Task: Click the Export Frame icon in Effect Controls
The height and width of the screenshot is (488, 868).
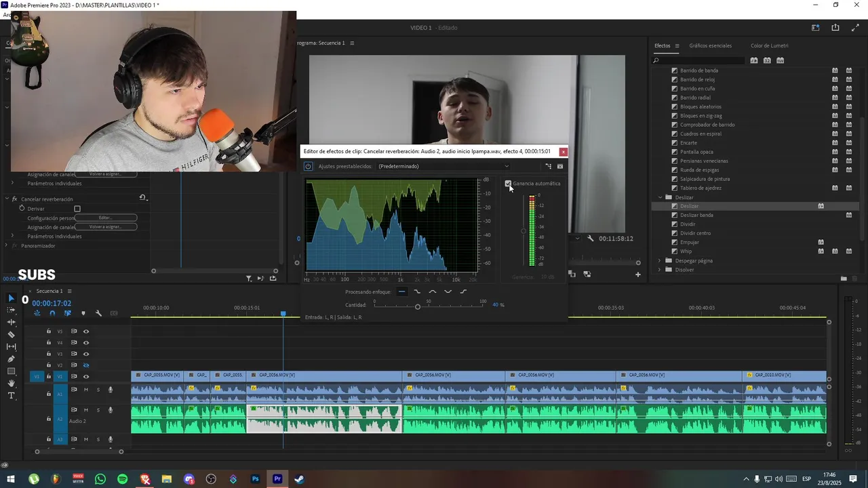Action: click(x=273, y=278)
